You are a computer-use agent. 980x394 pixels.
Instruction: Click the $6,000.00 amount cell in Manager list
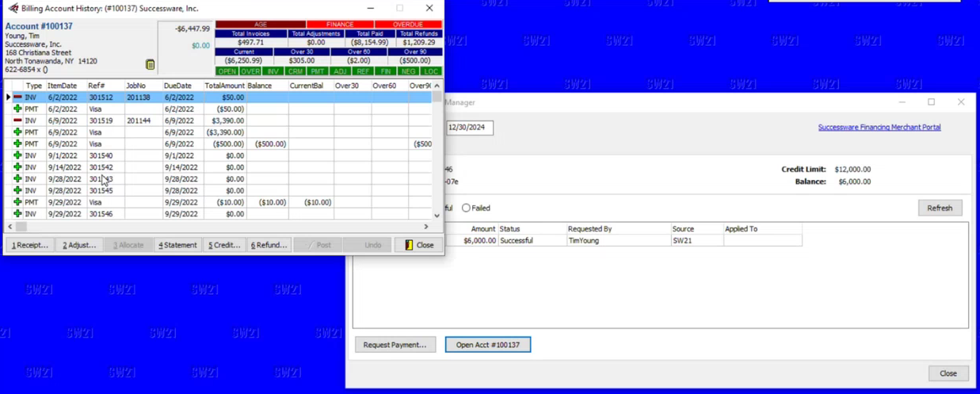pos(471,240)
